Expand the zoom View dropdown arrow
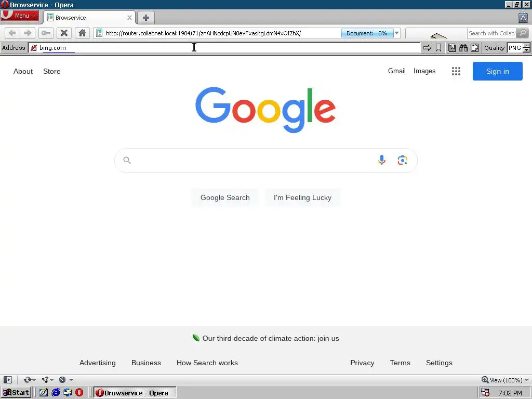 [x=527, y=380]
